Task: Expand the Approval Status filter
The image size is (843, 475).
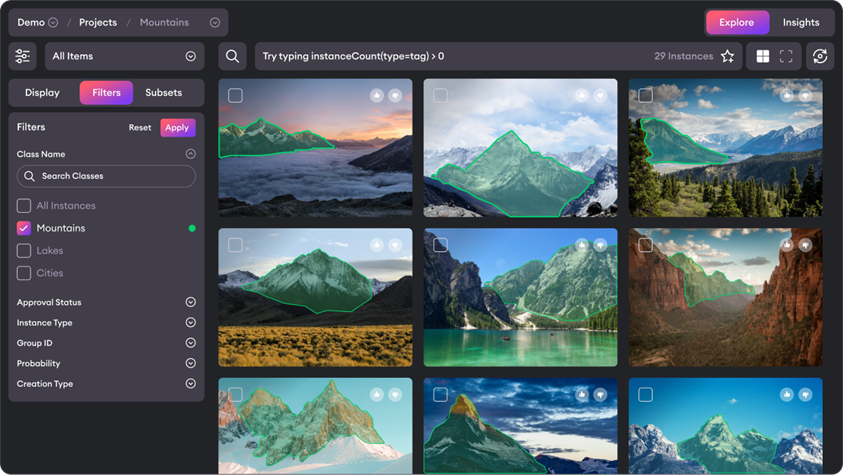Action: click(190, 302)
